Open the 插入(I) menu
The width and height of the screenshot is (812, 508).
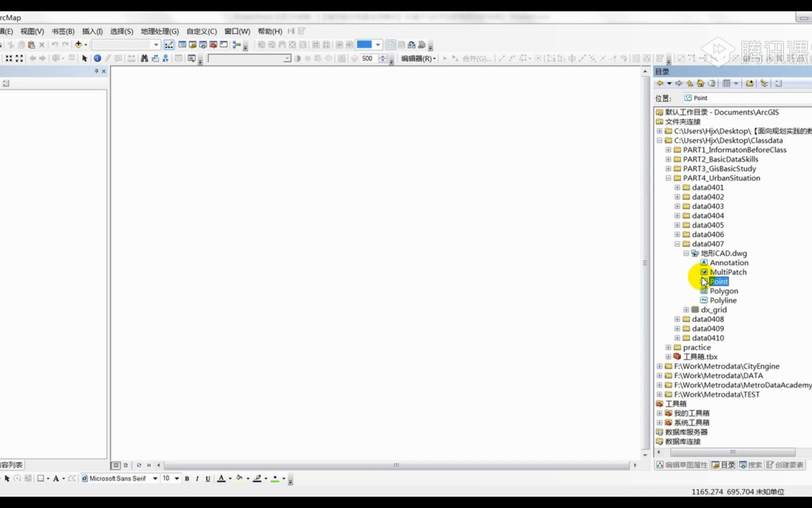click(x=92, y=31)
